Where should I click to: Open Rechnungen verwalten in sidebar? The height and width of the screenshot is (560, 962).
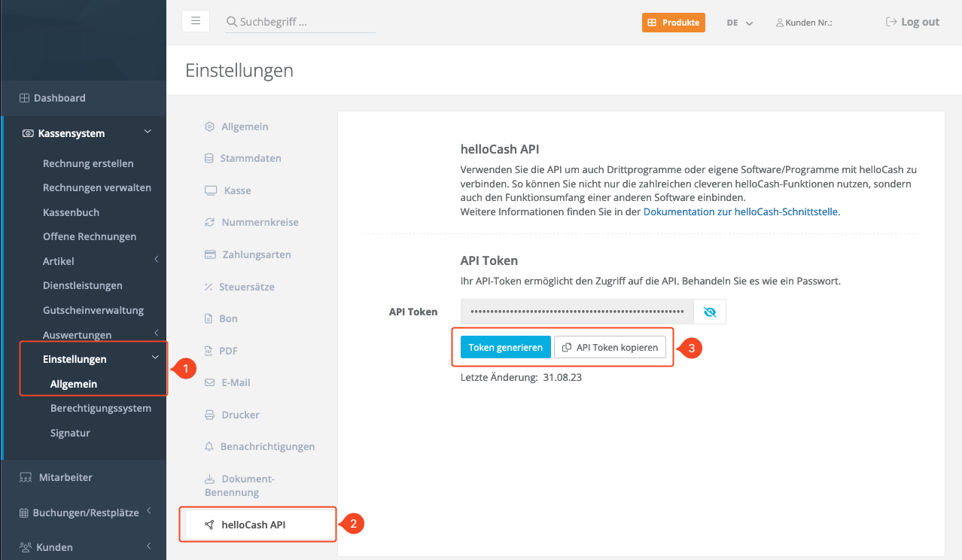(97, 187)
